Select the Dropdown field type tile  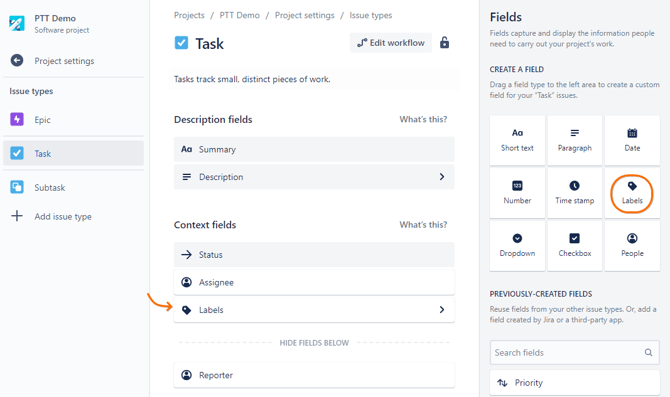(x=517, y=245)
